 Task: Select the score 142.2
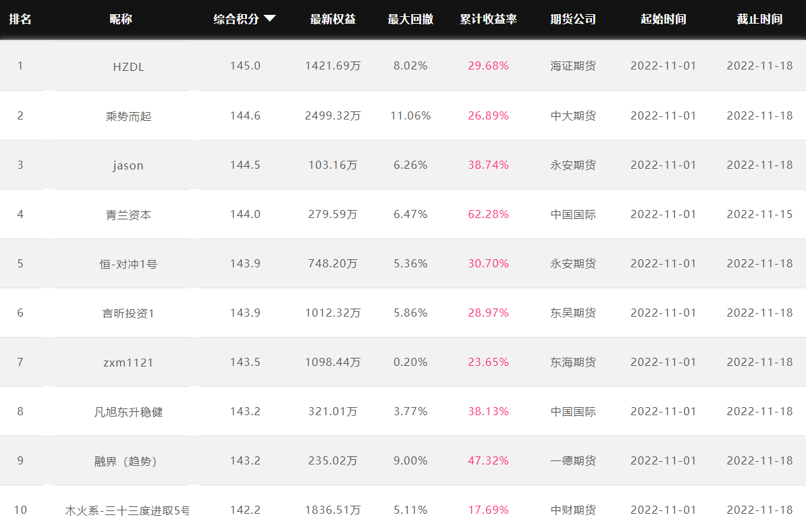click(245, 510)
